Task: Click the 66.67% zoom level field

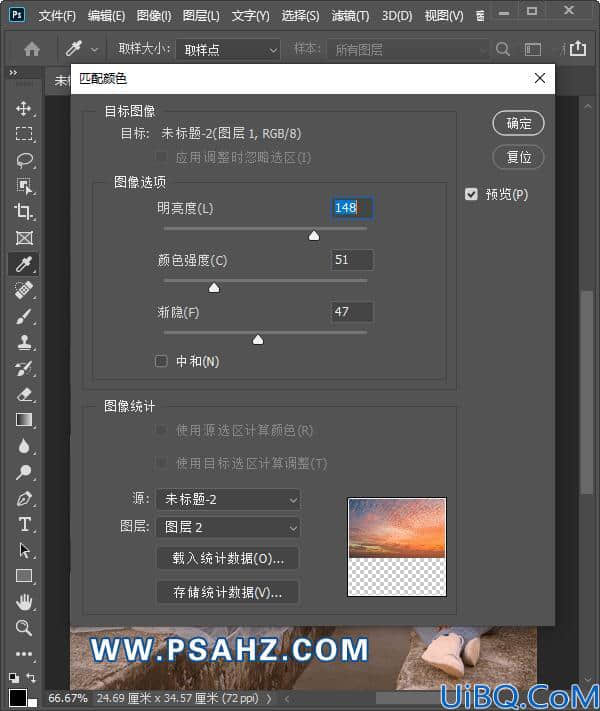Action: pyautogui.click(x=68, y=698)
